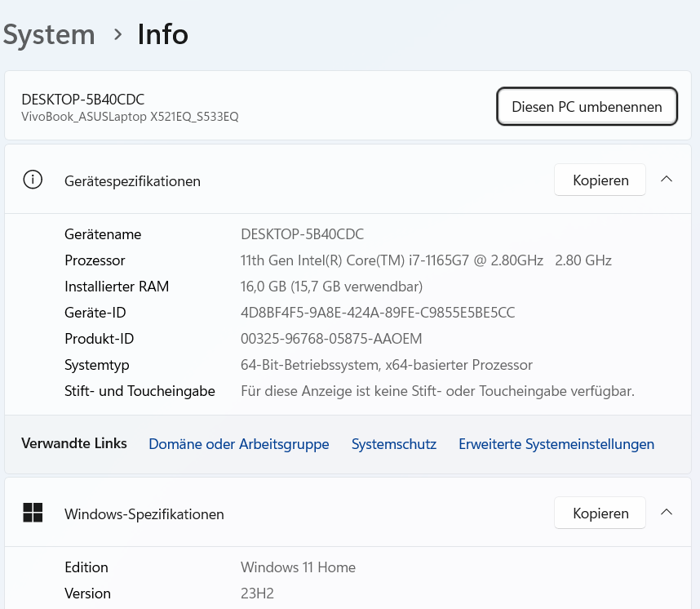Image resolution: width=700 pixels, height=609 pixels.
Task: Select the Gerätespezifikationen heading text
Action: pos(132,181)
